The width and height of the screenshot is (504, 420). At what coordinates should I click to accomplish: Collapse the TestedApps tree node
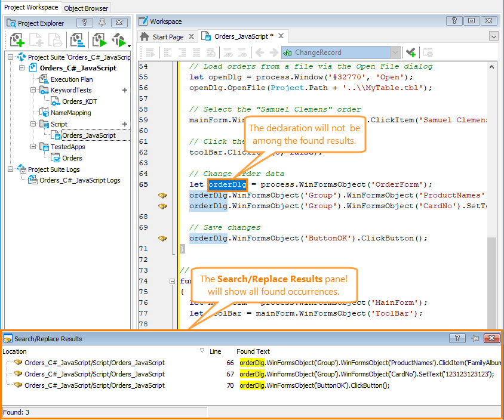(x=34, y=147)
